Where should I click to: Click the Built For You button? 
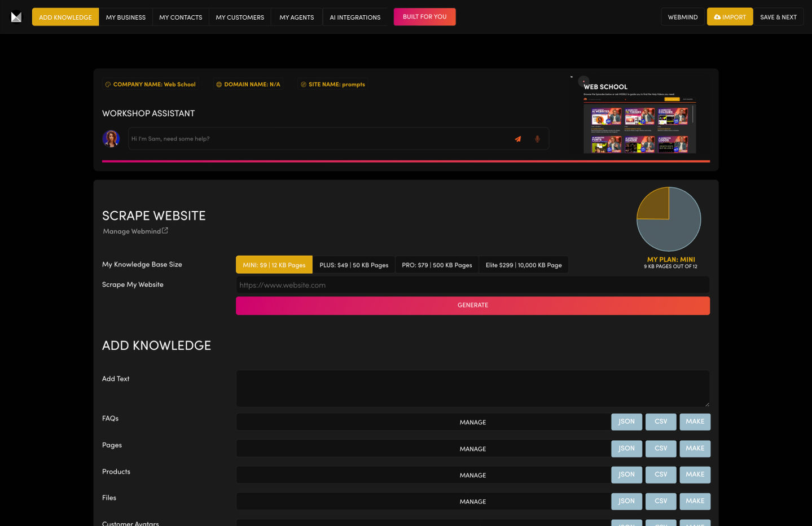coord(424,17)
